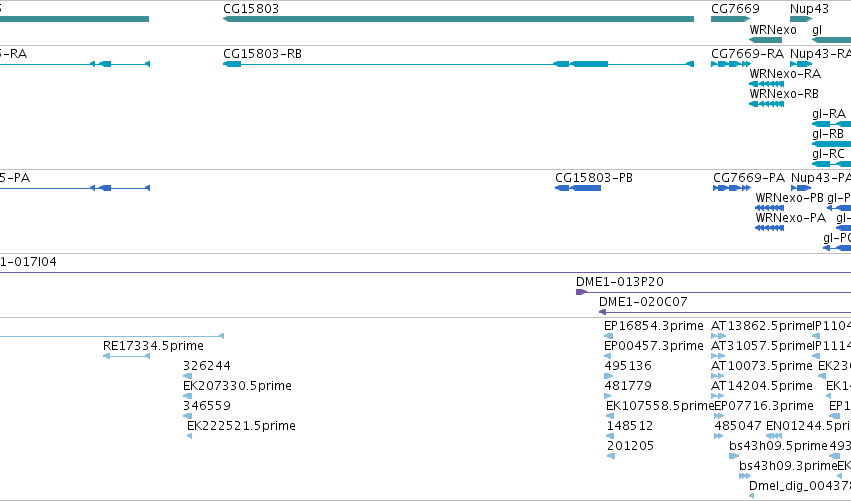Click the 485047 EST label
The image size is (851, 501).
(x=738, y=426)
